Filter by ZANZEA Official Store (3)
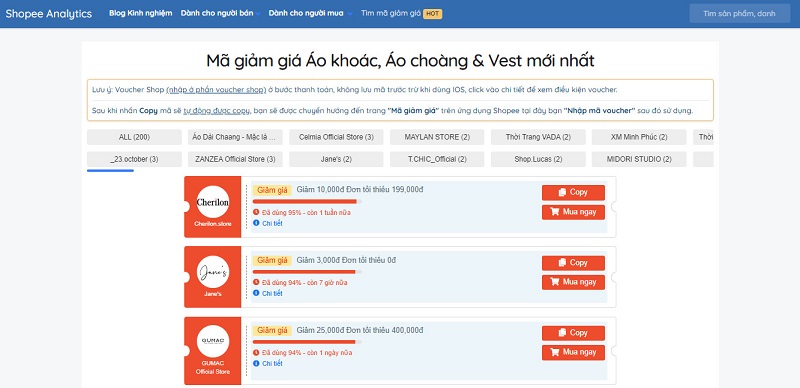Viewport: 800px width, 388px height. pyautogui.click(x=235, y=159)
